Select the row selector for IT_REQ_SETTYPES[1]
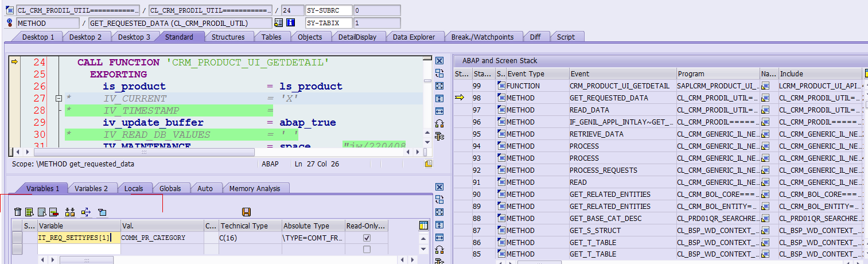Viewport: 868px width, 264px height. tap(17, 238)
